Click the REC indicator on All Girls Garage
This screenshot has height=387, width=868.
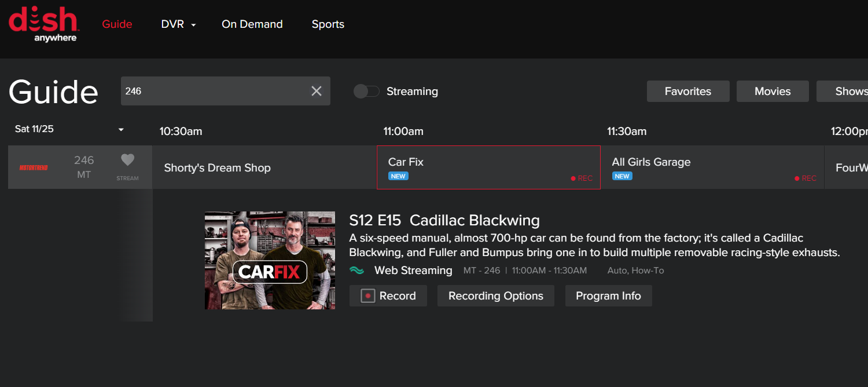tap(806, 178)
